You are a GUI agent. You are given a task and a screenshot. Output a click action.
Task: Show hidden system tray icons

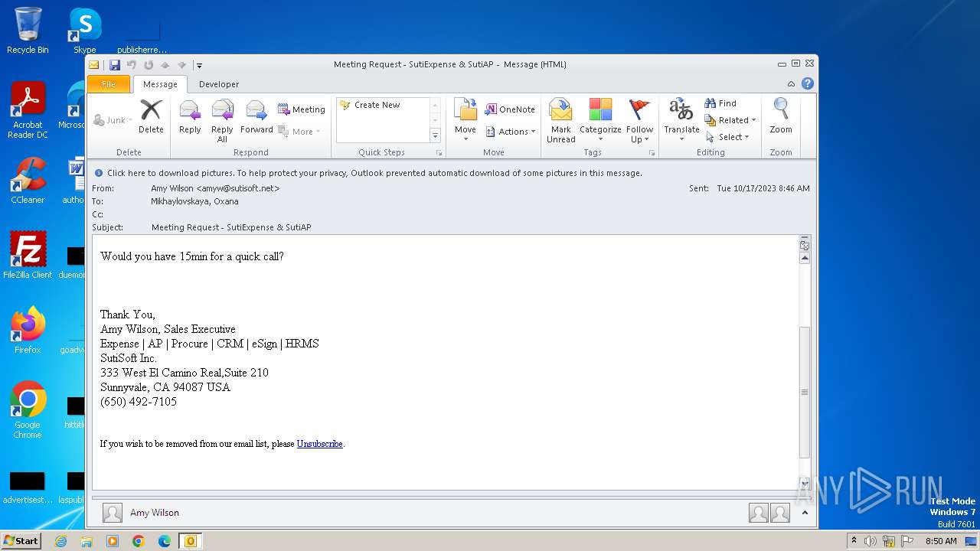coord(854,541)
